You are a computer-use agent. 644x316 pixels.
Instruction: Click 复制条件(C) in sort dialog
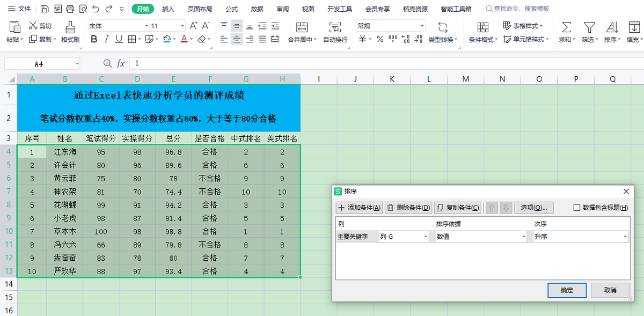point(457,208)
